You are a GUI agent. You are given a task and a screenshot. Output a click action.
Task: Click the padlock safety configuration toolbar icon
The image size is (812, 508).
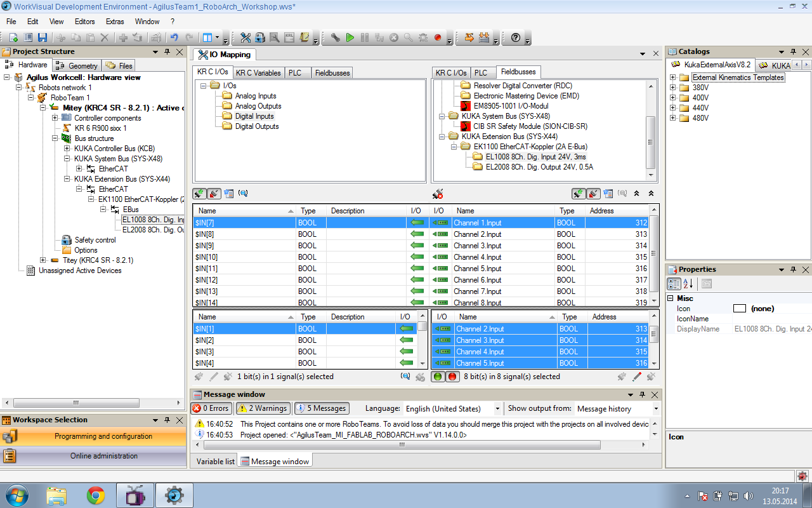260,38
